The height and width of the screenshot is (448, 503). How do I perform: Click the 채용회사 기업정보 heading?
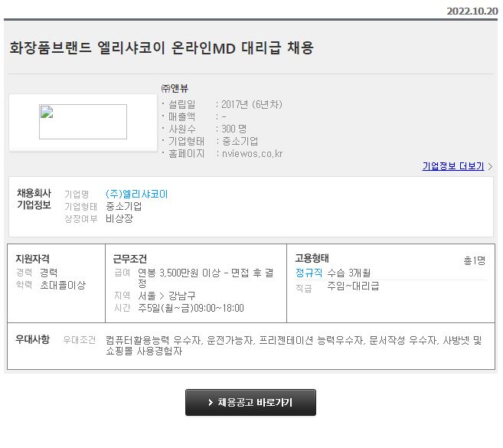(34, 199)
